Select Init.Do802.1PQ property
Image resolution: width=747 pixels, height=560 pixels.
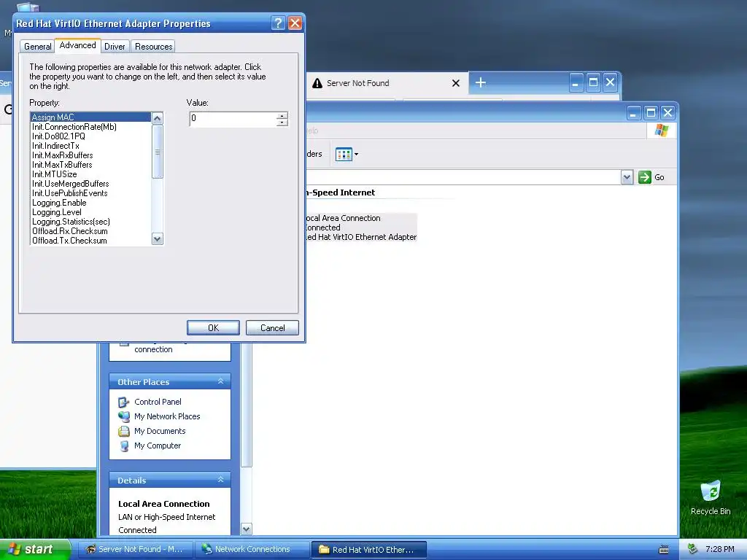click(x=90, y=136)
